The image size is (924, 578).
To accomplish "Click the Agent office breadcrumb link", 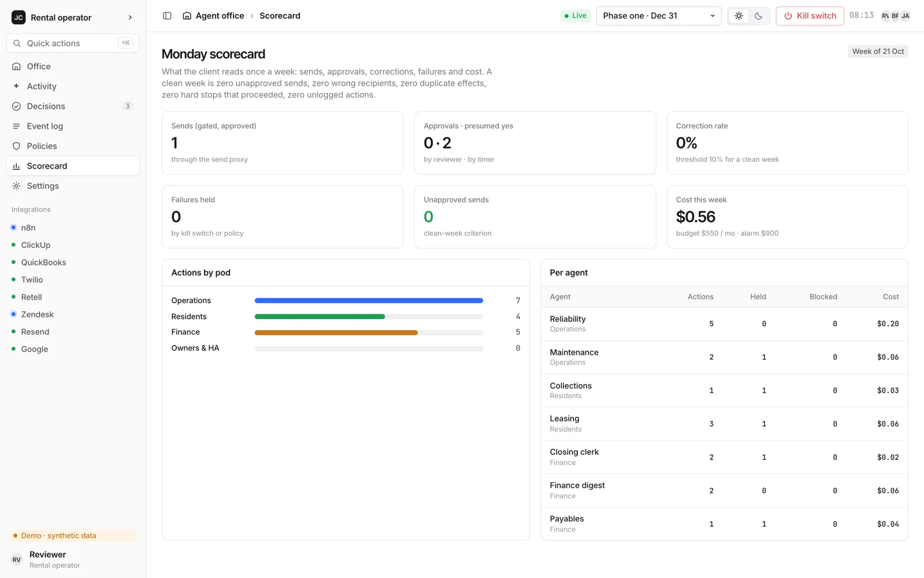I will (214, 16).
